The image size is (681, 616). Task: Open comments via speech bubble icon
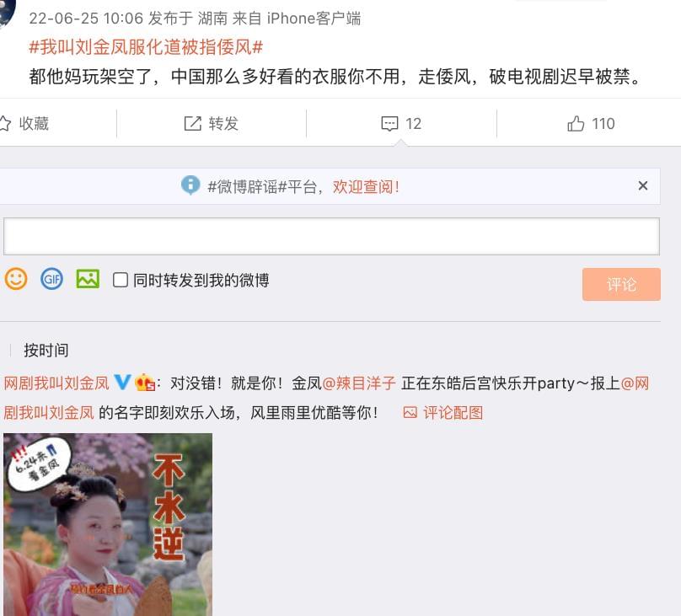tap(389, 124)
